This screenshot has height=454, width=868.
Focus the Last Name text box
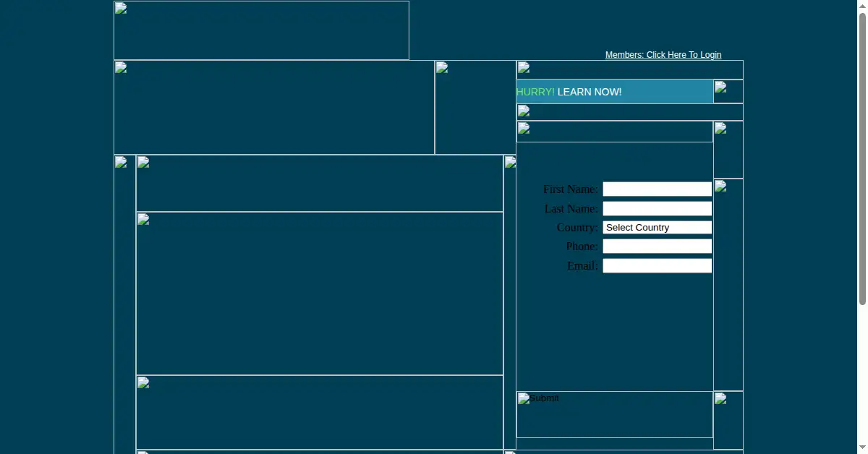point(658,209)
